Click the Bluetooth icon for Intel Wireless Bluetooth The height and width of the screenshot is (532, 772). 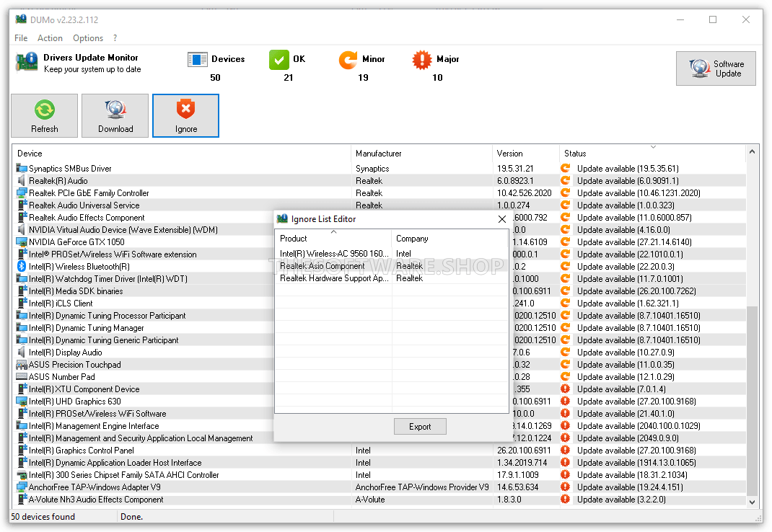[22, 266]
